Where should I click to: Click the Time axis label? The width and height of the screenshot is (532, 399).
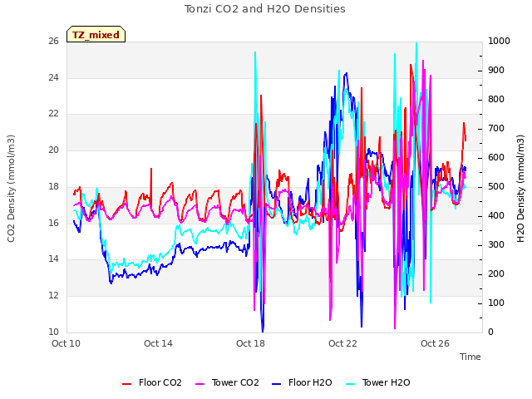click(470, 357)
